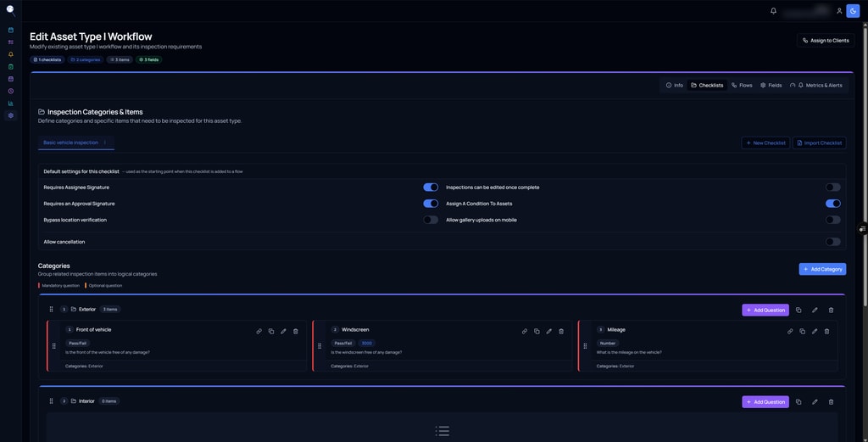The image size is (868, 442).
Task: Grab drag handle of Windscreen question
Action: pos(320,346)
